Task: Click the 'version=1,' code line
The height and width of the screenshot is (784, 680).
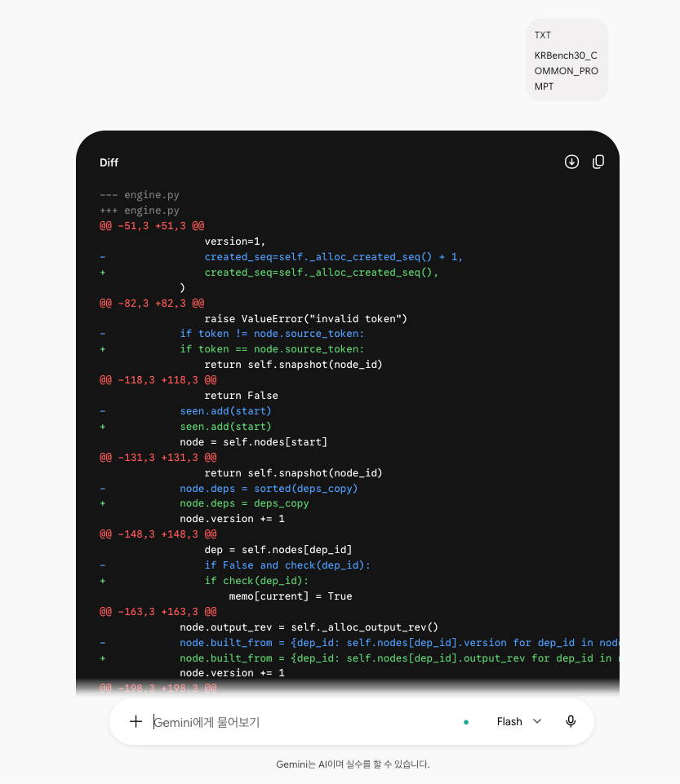Action: (234, 241)
